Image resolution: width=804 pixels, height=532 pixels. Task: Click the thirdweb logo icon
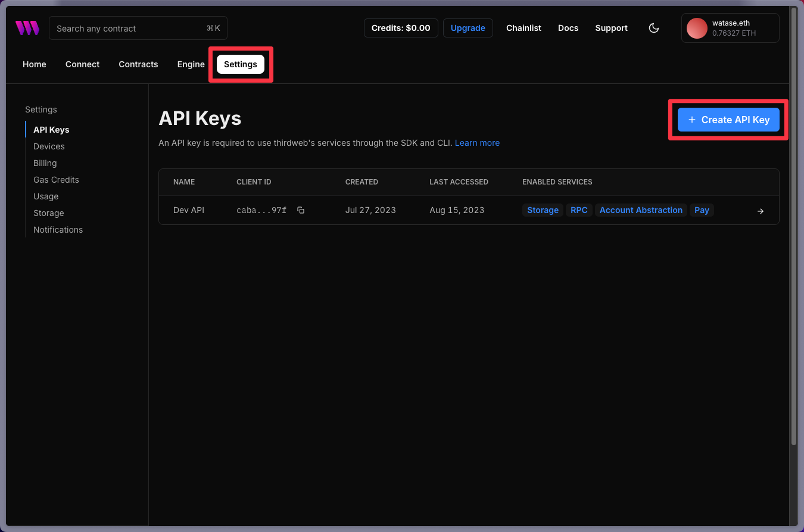point(27,28)
